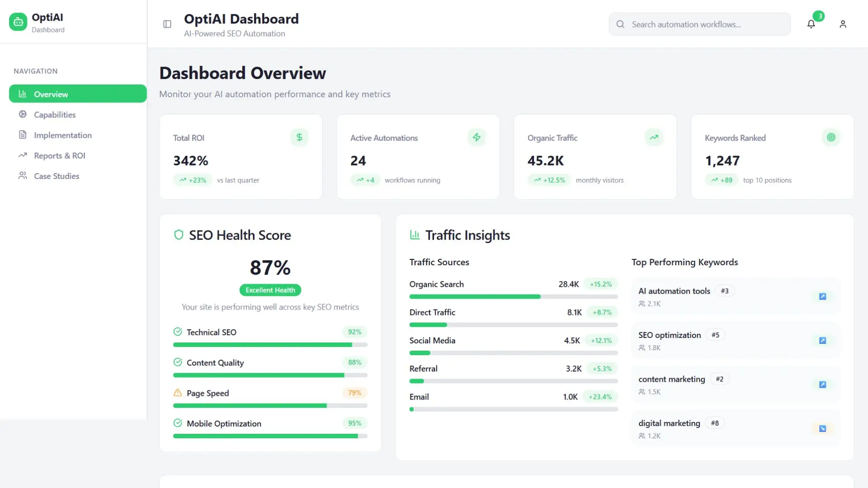Click the search magnifier icon
The height and width of the screenshot is (488, 868).
pyautogui.click(x=620, y=24)
